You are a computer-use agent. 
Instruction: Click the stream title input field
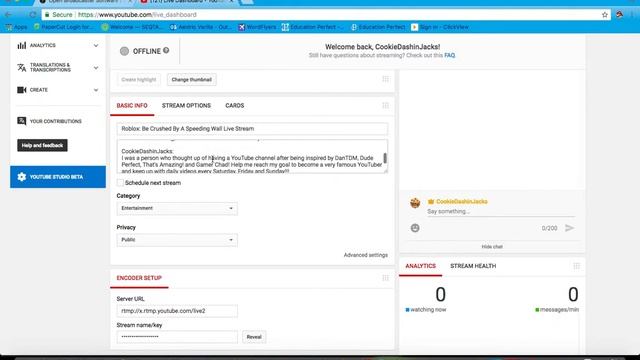[x=252, y=129]
